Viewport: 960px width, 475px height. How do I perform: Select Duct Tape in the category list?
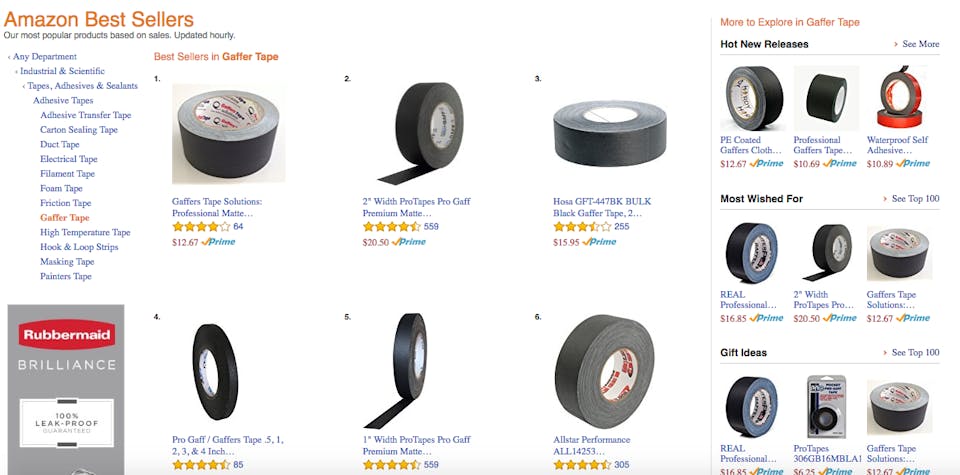(x=60, y=145)
